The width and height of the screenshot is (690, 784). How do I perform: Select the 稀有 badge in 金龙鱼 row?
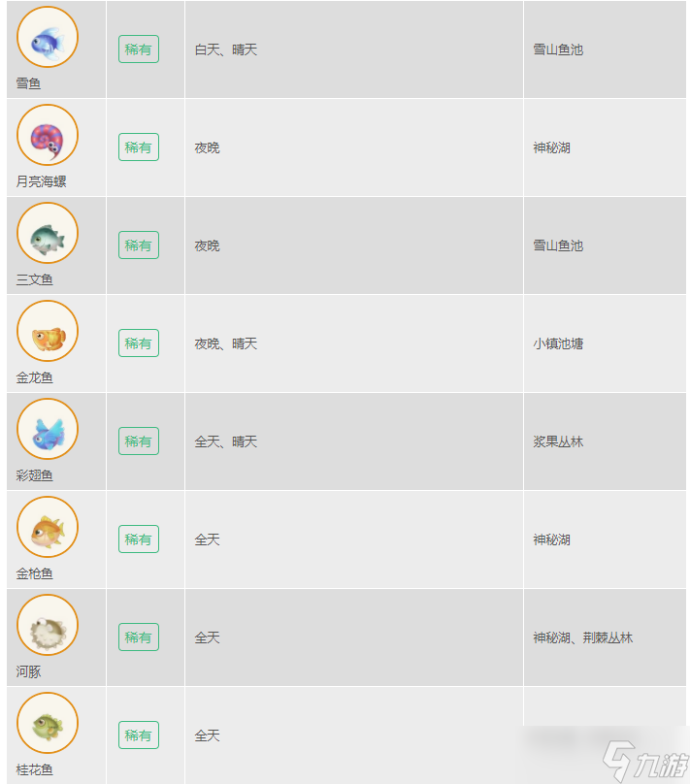coord(139,343)
